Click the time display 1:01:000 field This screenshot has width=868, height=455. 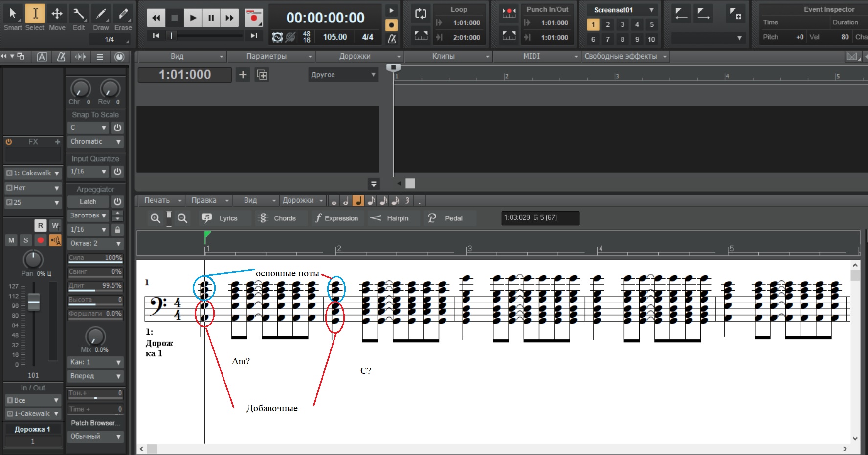pyautogui.click(x=185, y=75)
